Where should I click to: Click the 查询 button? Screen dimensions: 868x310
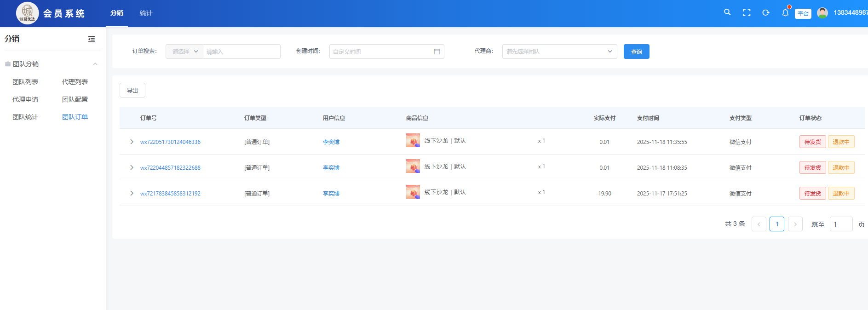tap(636, 52)
